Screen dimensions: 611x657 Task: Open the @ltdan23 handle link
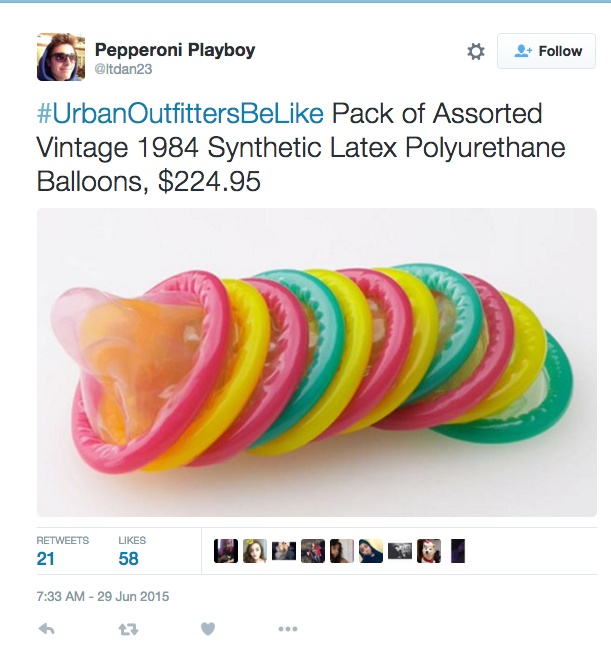click(123, 69)
